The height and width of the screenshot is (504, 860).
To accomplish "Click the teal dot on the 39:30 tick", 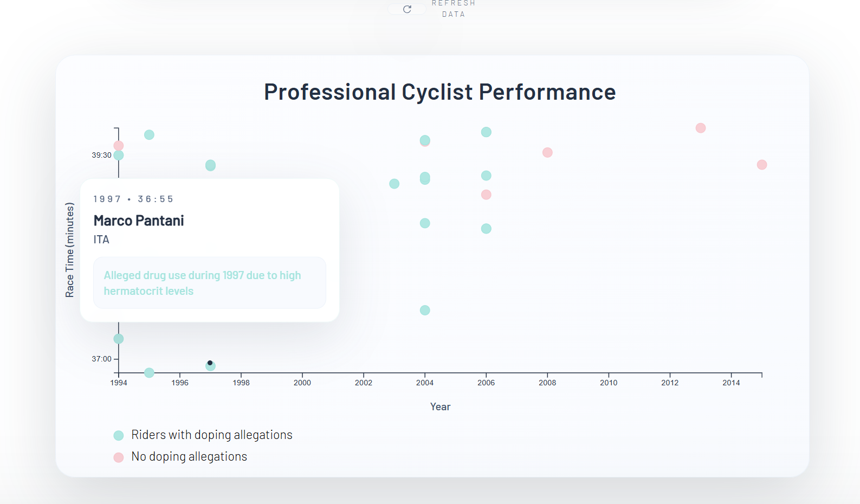I will [119, 155].
